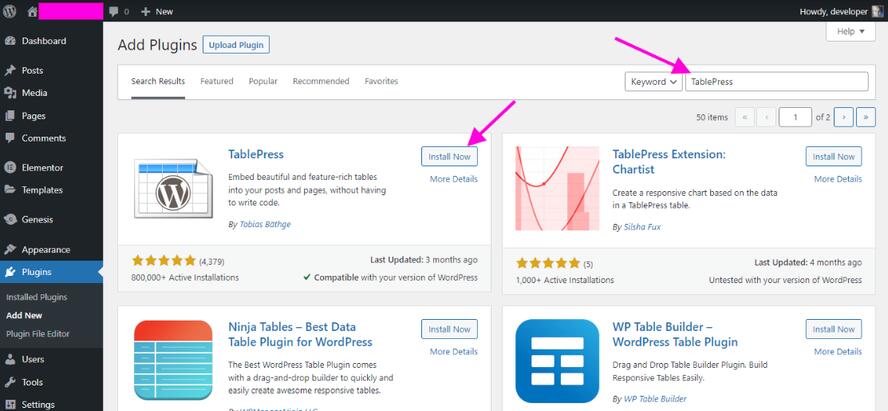The height and width of the screenshot is (411, 888).
Task: Click the Ninja Tables plugin icon
Action: point(173,361)
